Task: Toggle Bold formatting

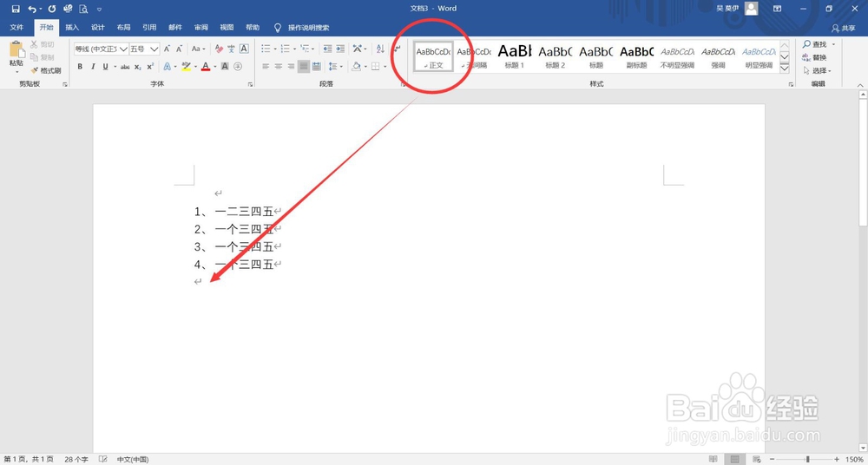Action: (x=80, y=67)
